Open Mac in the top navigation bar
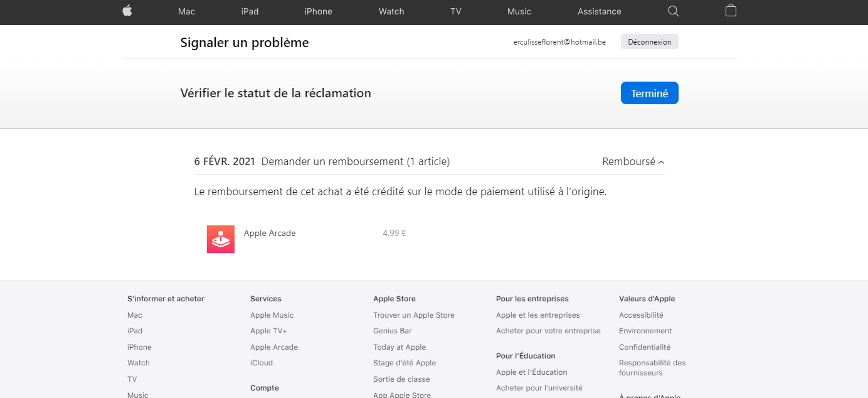This screenshot has width=868, height=398. click(187, 11)
